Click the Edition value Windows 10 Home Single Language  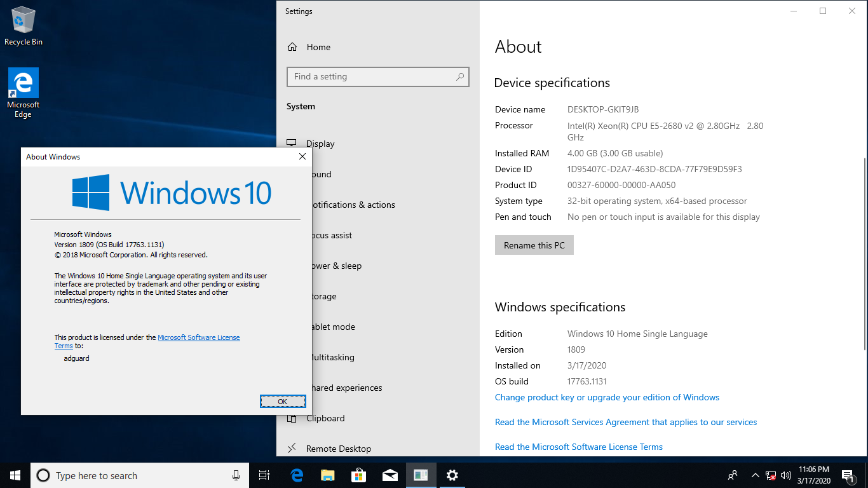click(637, 334)
